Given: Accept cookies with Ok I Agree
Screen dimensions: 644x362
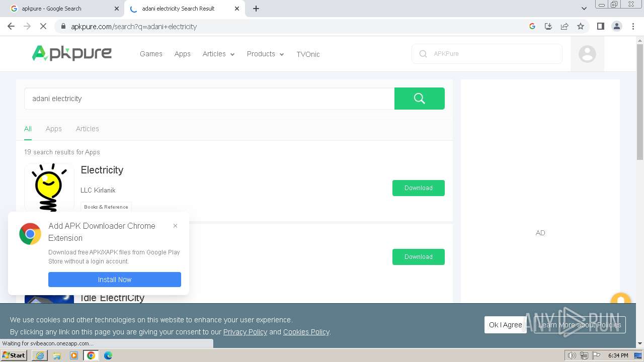Looking at the screenshot, I should pos(505,325).
